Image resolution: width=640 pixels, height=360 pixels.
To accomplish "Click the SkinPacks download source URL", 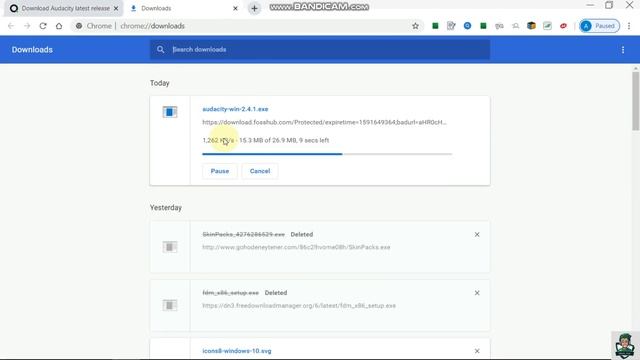I will pyautogui.click(x=296, y=247).
